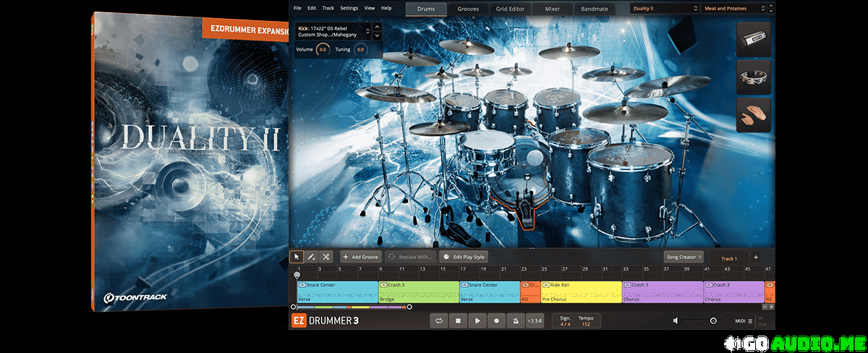Screen dimensions: 868x353
Task: Select the first Crash 3 Chorus block
Action: click(663, 292)
